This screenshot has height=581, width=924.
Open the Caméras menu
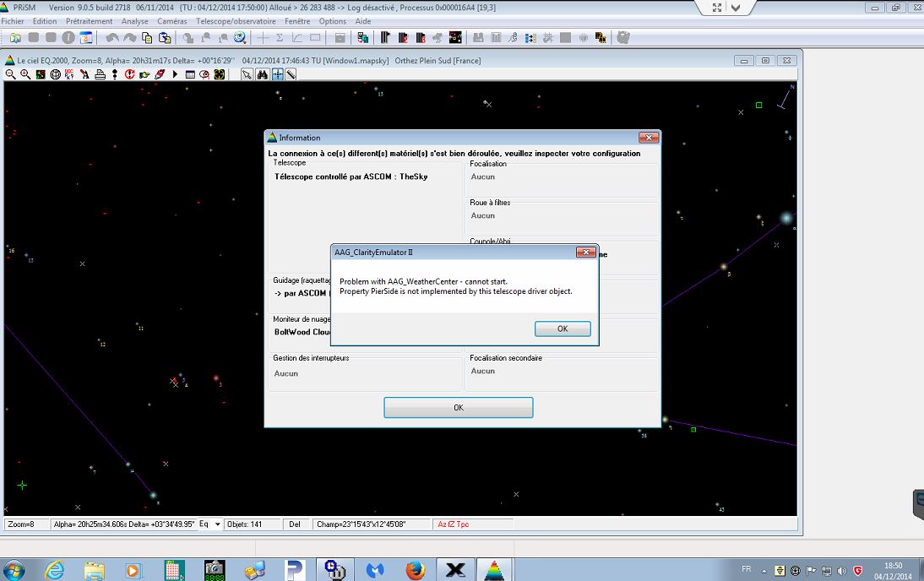coord(171,21)
